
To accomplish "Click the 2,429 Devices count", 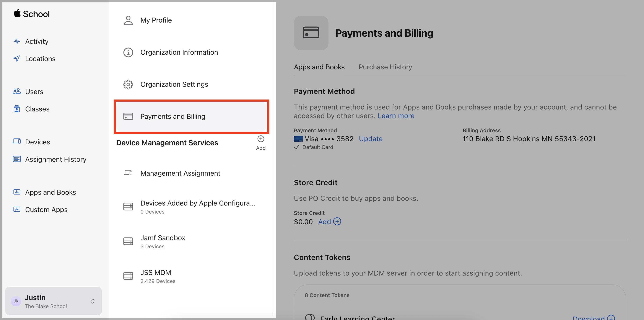I will pos(158,281).
